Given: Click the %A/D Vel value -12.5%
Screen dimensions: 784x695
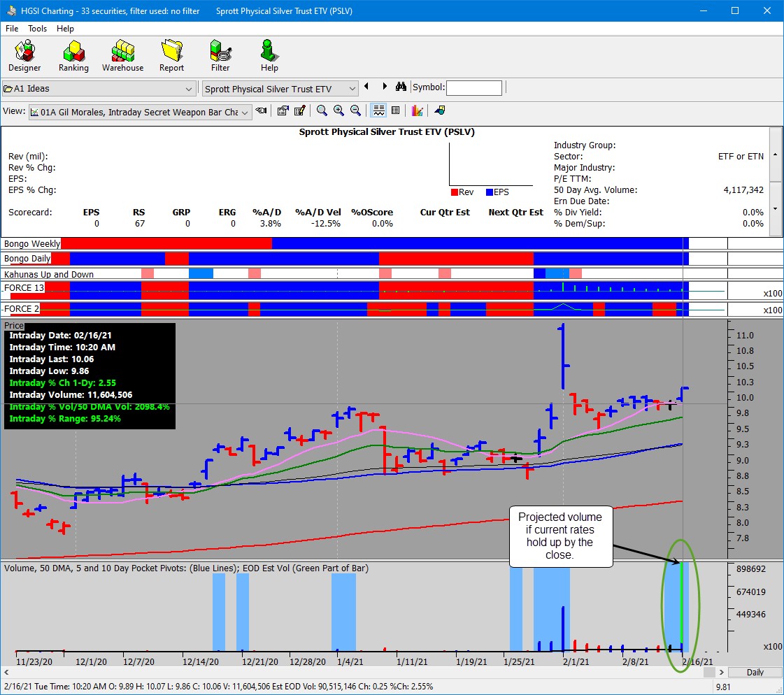Looking at the screenshot, I should (x=325, y=224).
